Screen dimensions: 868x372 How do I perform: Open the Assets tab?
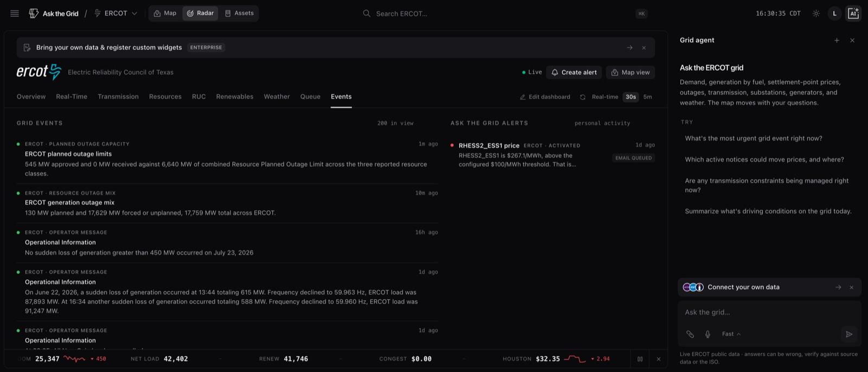pos(239,13)
